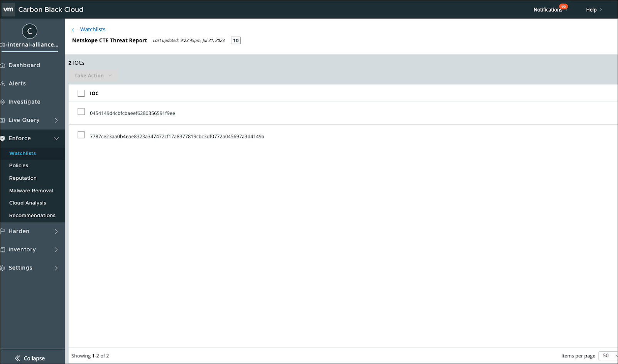The width and height of the screenshot is (618, 364).
Task: Click the Settings gear icon
Action: [3, 268]
